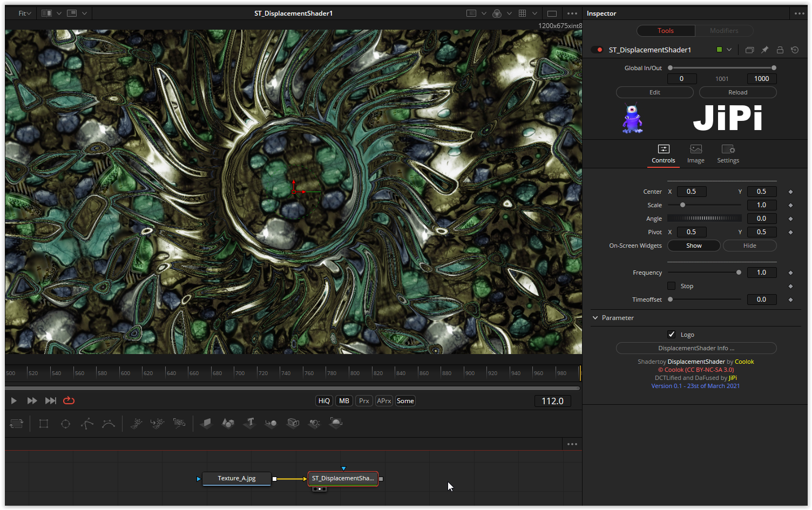This screenshot has height=510, width=812.
Task: Open the node color dropdown arrow
Action: tap(729, 50)
